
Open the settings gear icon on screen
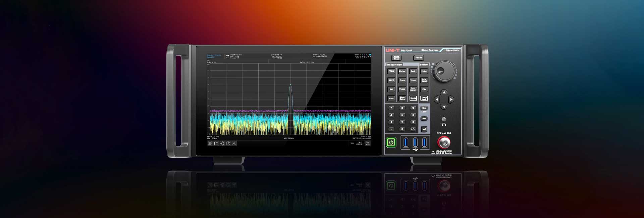coord(222,144)
